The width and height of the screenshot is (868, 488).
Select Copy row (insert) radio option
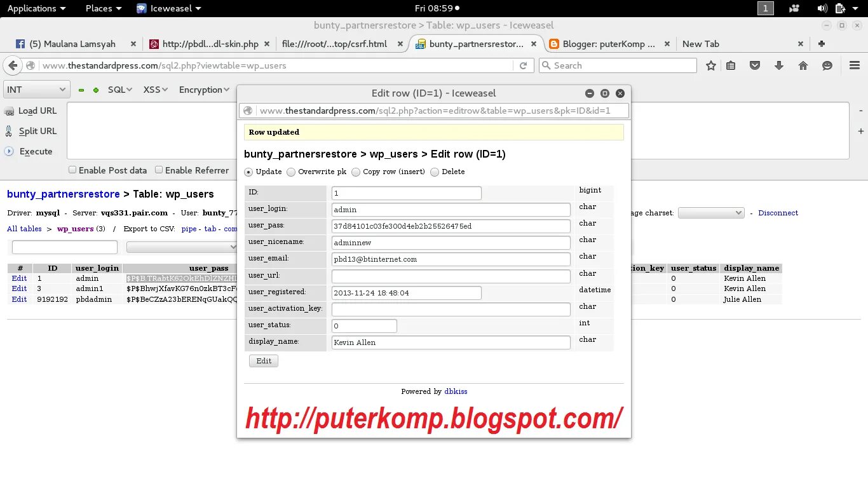tap(356, 172)
